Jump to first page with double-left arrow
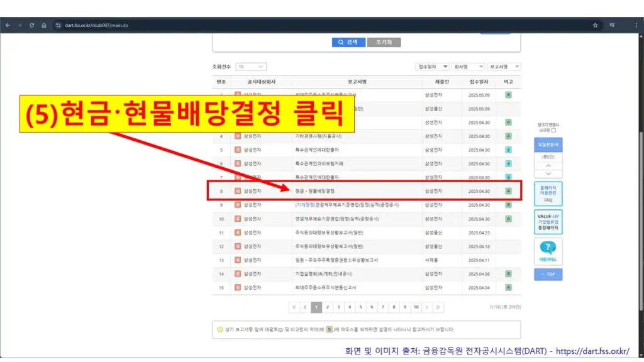The width and height of the screenshot is (644, 362). 294,307
